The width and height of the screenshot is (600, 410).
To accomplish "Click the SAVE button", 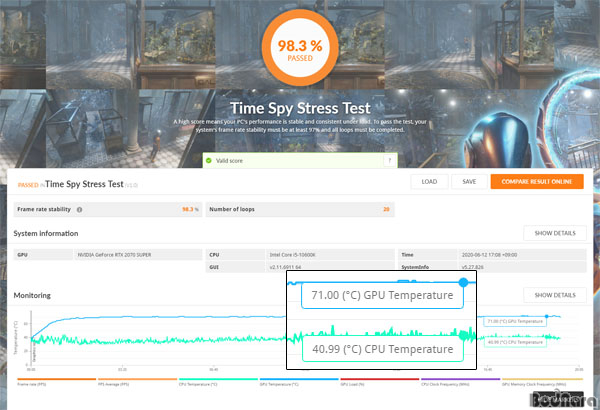I will tap(469, 182).
